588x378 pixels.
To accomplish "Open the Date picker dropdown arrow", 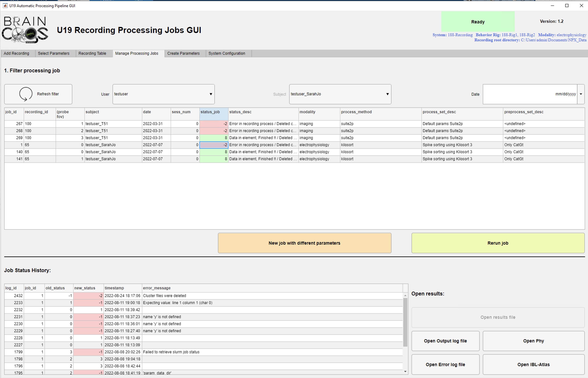I will (x=581, y=94).
